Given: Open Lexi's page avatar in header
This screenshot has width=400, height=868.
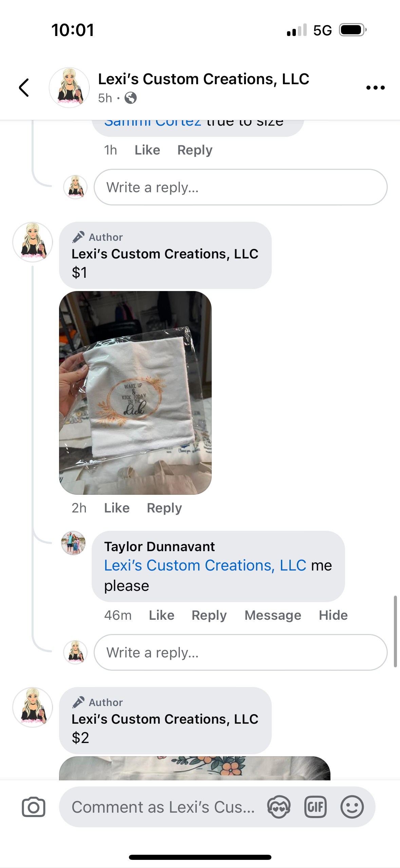Looking at the screenshot, I should pos(69,88).
